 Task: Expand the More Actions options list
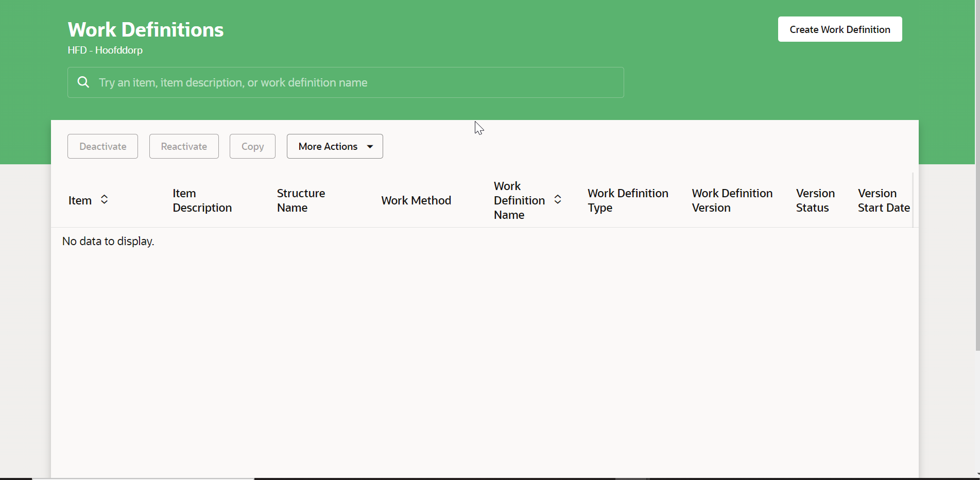pyautogui.click(x=334, y=146)
